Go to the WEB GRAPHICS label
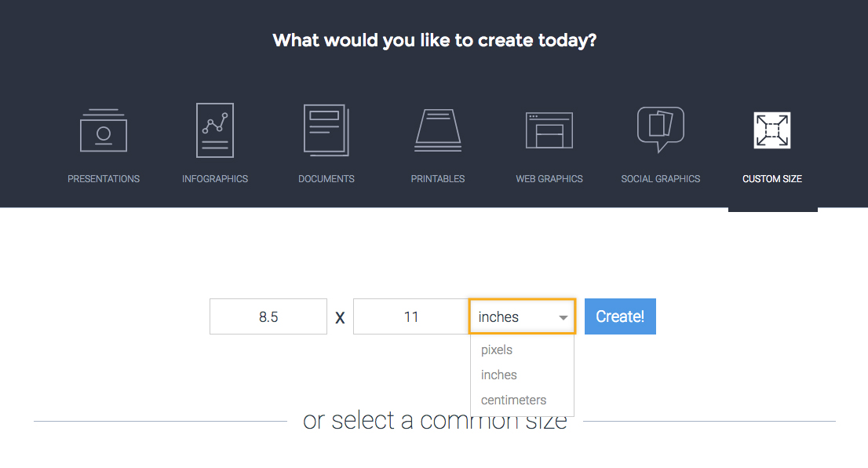Viewport: 868px width, 468px height. click(549, 179)
